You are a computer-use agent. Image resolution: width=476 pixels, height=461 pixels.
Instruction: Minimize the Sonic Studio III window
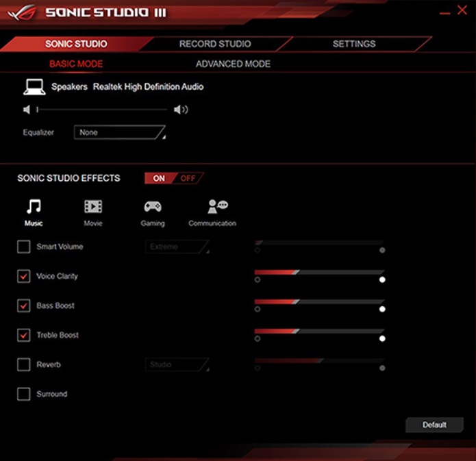(x=444, y=14)
